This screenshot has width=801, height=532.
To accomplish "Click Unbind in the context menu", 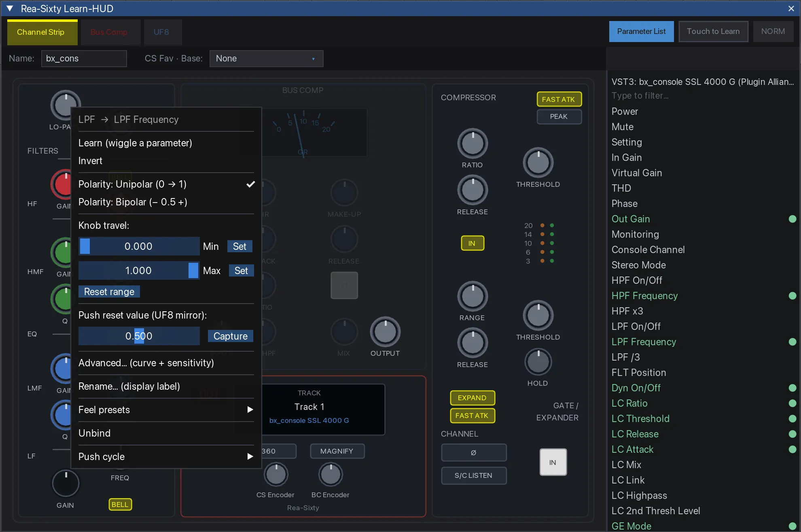I will point(166,433).
